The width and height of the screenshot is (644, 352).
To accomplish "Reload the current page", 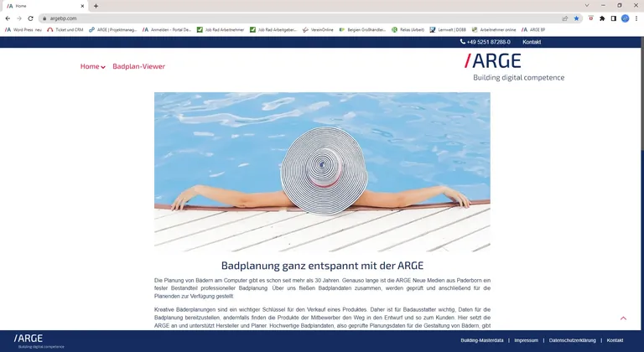I will [31, 18].
